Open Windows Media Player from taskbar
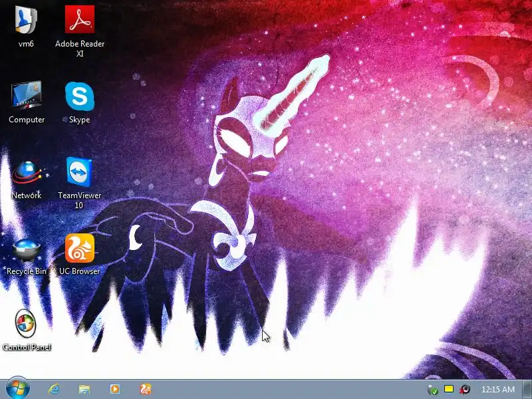Image resolution: width=532 pixels, height=399 pixels. 114,389
